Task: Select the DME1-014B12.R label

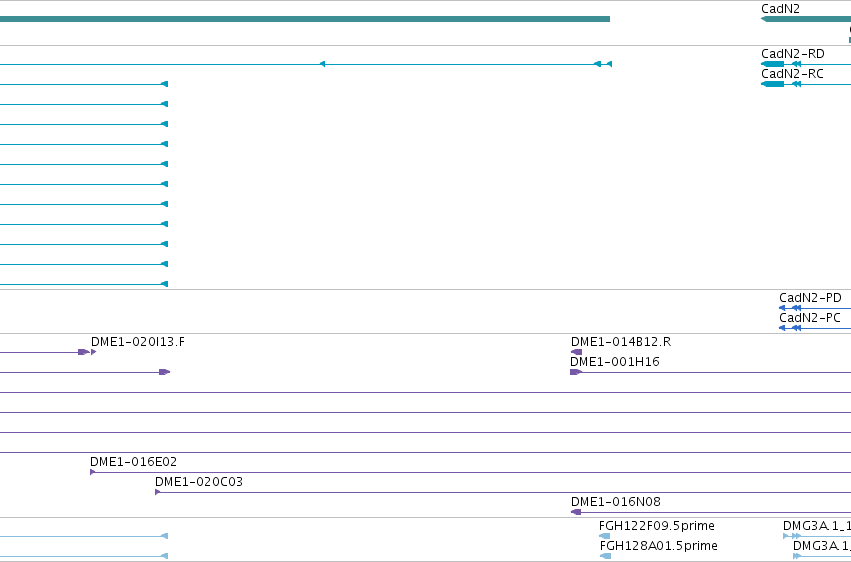Action: pos(621,342)
